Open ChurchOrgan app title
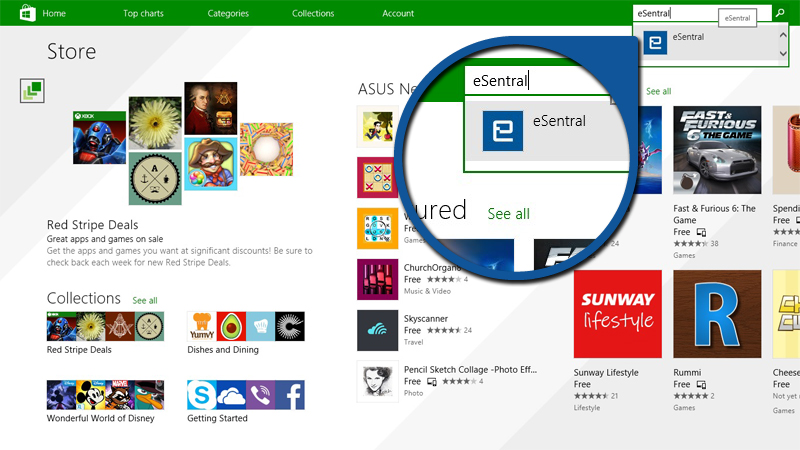 pos(432,268)
